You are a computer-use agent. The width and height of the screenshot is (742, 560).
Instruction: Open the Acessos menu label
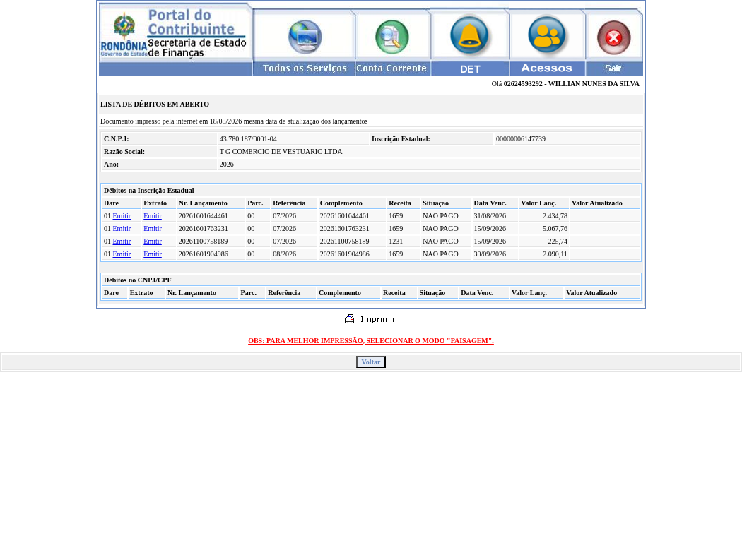(x=546, y=68)
